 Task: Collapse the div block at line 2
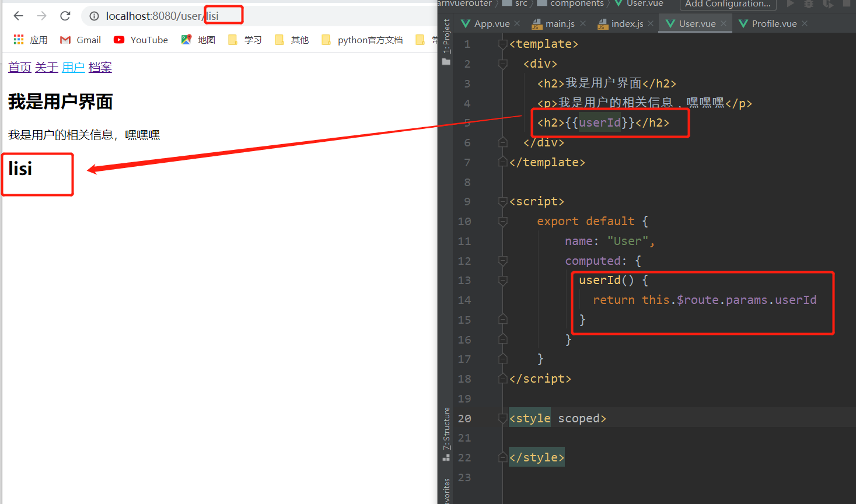[x=503, y=64]
